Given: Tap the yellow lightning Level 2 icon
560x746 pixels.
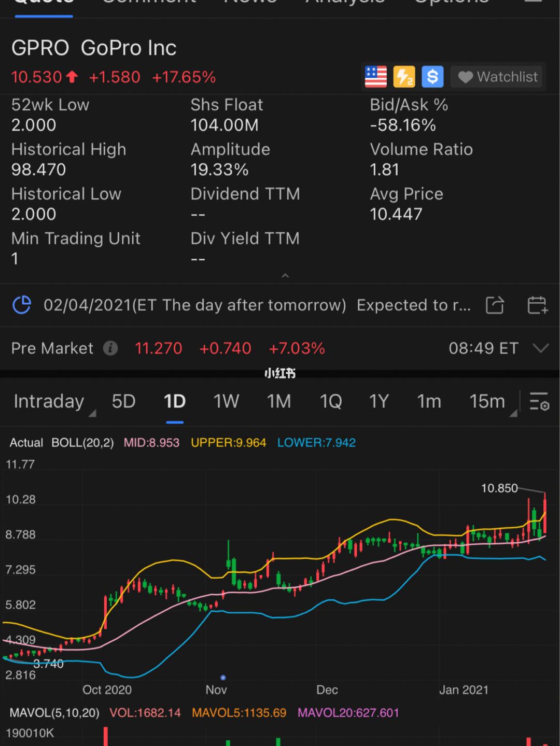Looking at the screenshot, I should tap(404, 77).
